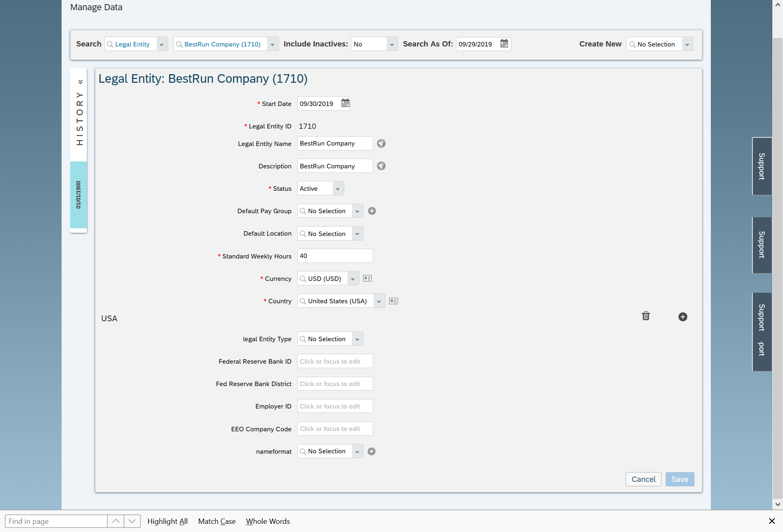This screenshot has height=532, width=783.
Task: Expand the Legal Entity Type dropdown
Action: pos(357,338)
